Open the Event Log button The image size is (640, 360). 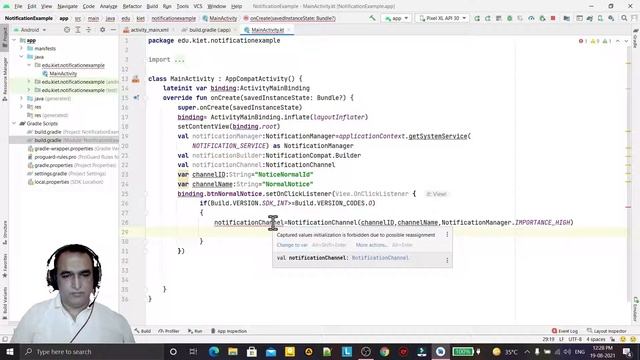click(x=565, y=331)
